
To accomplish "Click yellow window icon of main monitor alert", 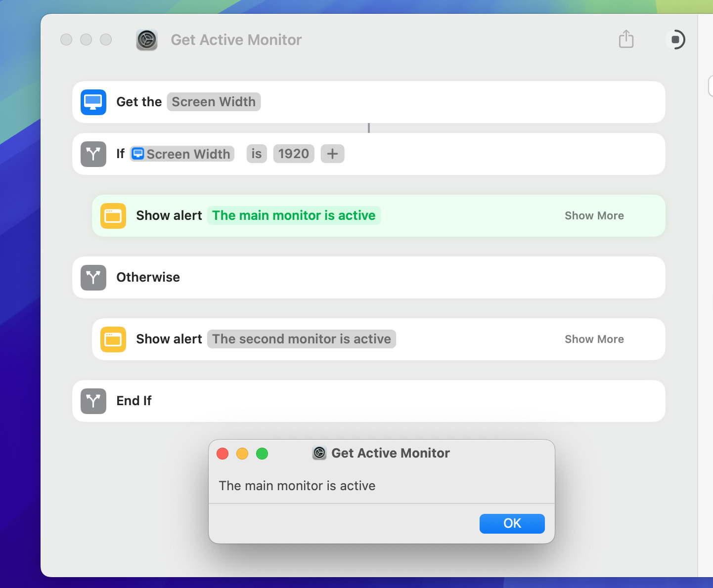I will click(113, 216).
